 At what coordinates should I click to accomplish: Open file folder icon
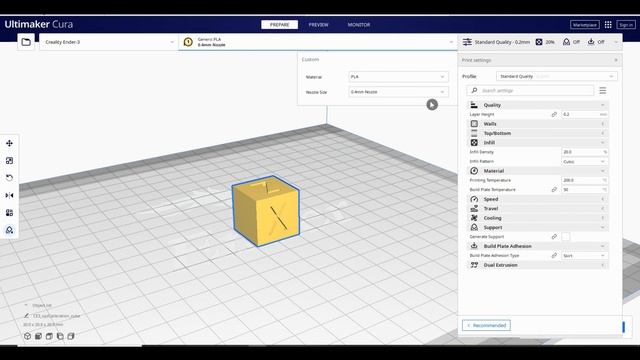[x=26, y=42]
